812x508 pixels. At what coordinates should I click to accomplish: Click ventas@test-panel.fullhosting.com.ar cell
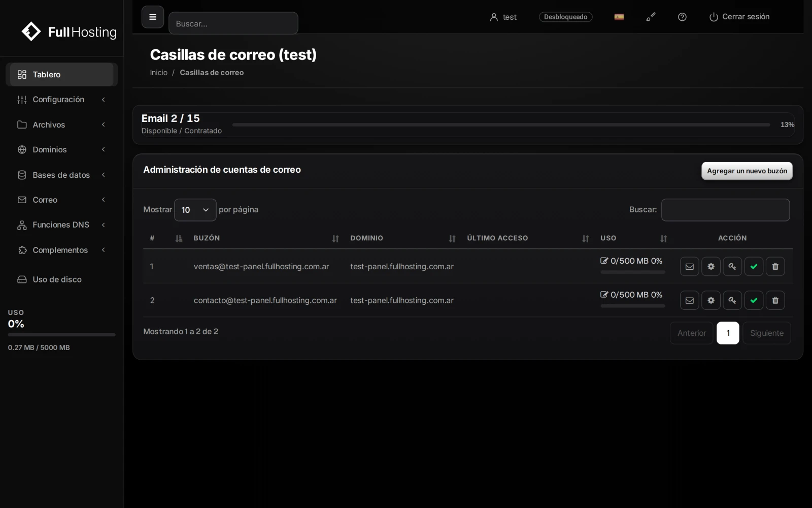[261, 266]
